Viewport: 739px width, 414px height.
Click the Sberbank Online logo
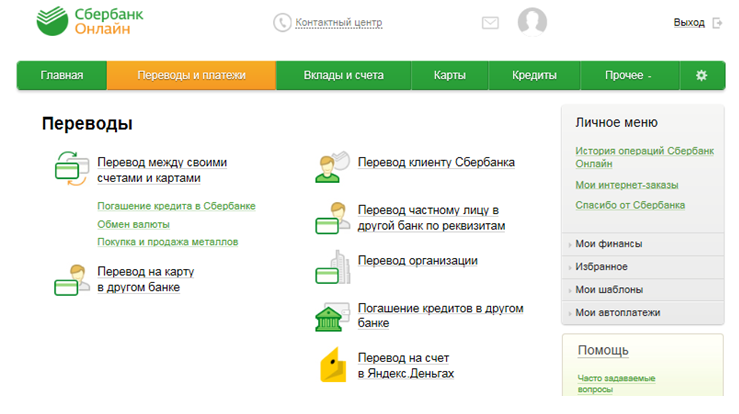click(x=90, y=21)
